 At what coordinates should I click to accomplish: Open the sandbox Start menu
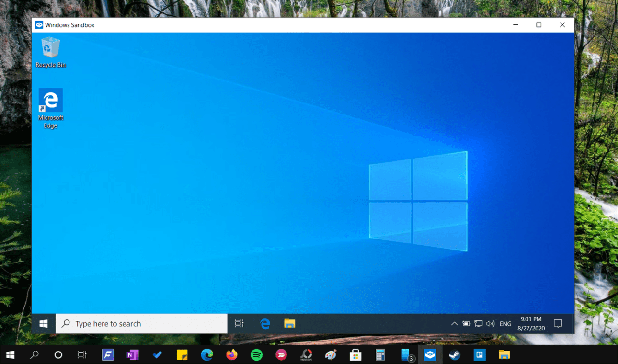click(x=44, y=324)
